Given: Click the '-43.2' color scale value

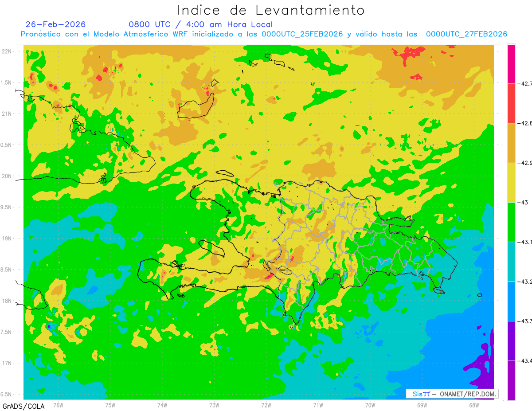Looking at the screenshot, I should click(524, 282).
